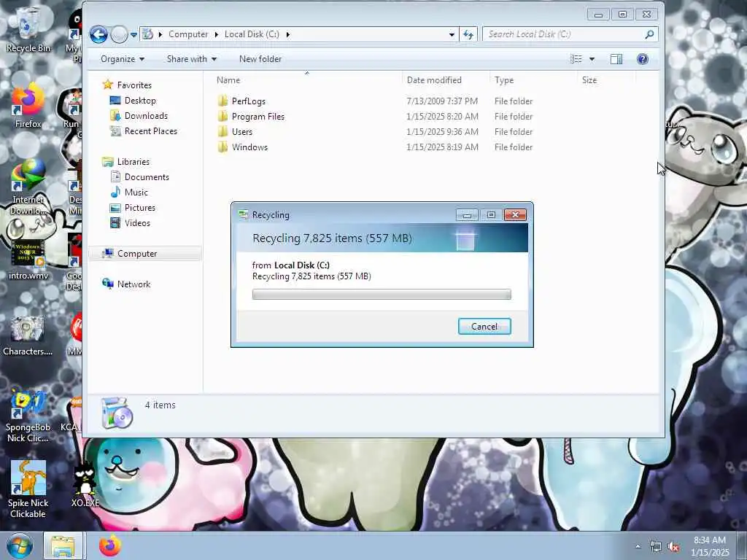
Task: Select the Spike Nick Clickable shortcut
Action: (28, 489)
